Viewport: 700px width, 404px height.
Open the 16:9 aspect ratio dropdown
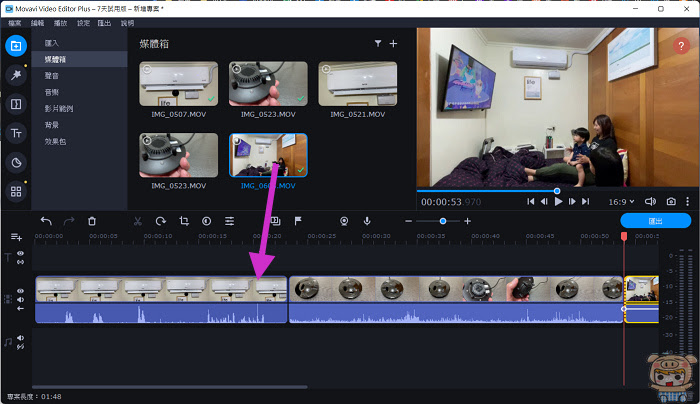tap(621, 202)
